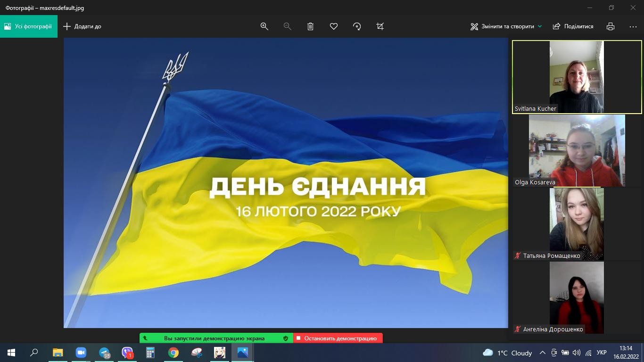Click 'Остановить демонстрацию' red button
644x362 pixels.
[338, 338]
